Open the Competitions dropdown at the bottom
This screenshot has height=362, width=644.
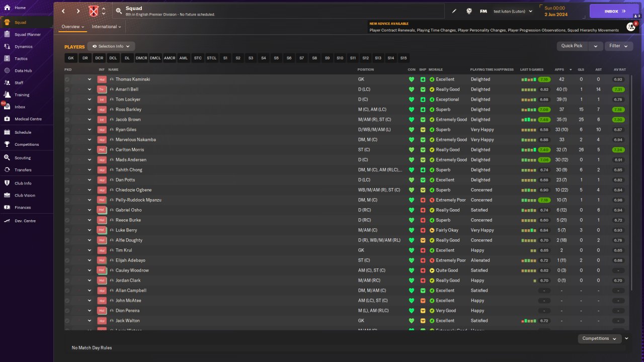point(599,339)
